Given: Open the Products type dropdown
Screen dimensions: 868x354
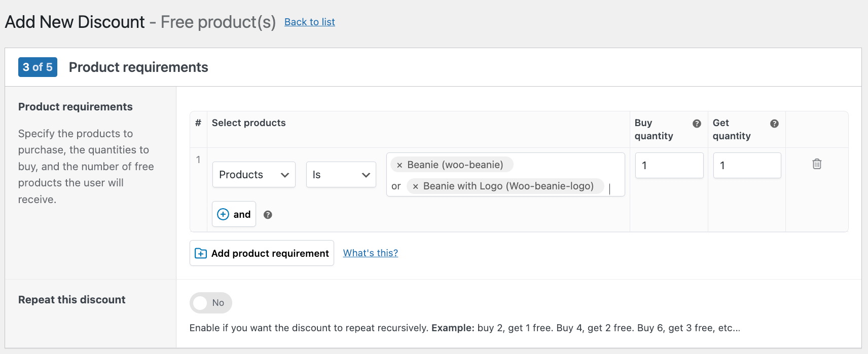Looking at the screenshot, I should click(254, 175).
